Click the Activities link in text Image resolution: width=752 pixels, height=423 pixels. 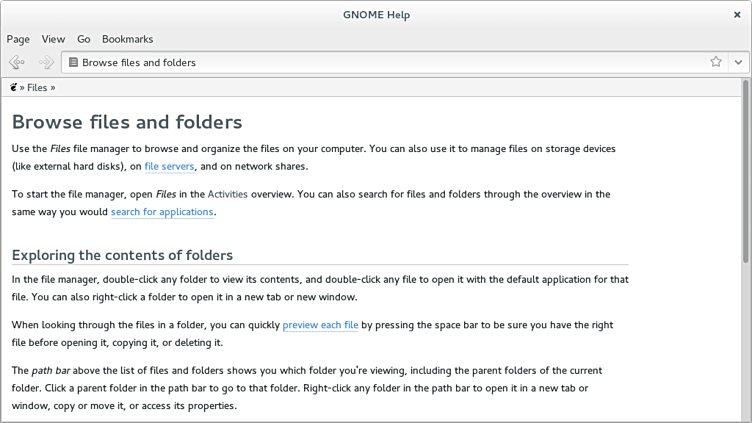pyautogui.click(x=228, y=194)
